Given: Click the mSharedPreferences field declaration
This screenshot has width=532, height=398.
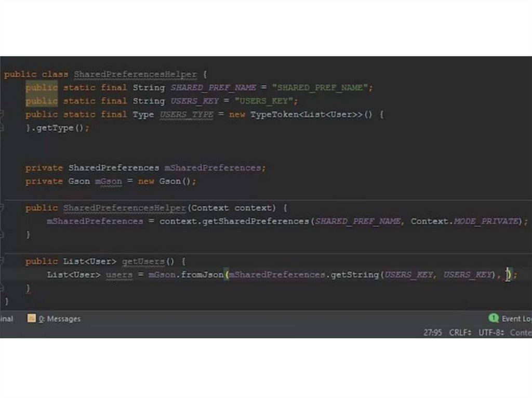Looking at the screenshot, I should (212, 168).
